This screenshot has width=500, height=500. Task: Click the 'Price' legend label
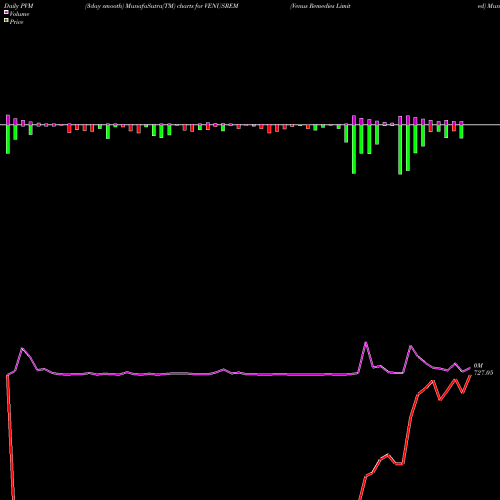tap(16, 22)
